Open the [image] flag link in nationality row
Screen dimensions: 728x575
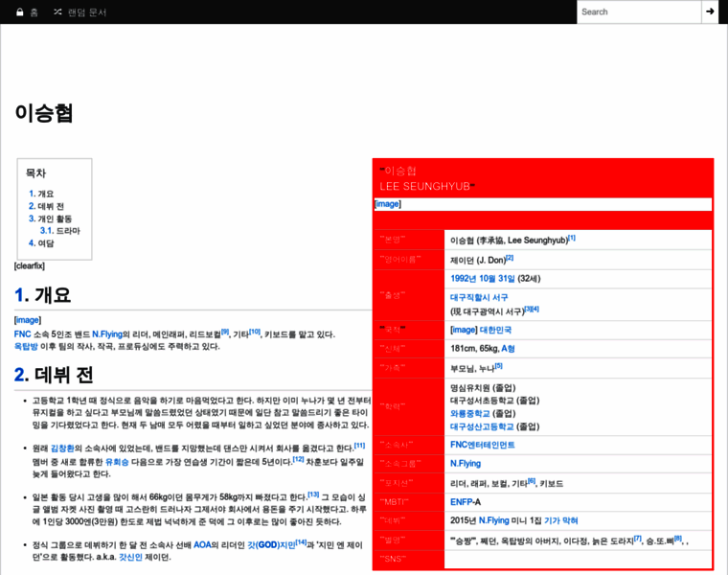(x=464, y=330)
